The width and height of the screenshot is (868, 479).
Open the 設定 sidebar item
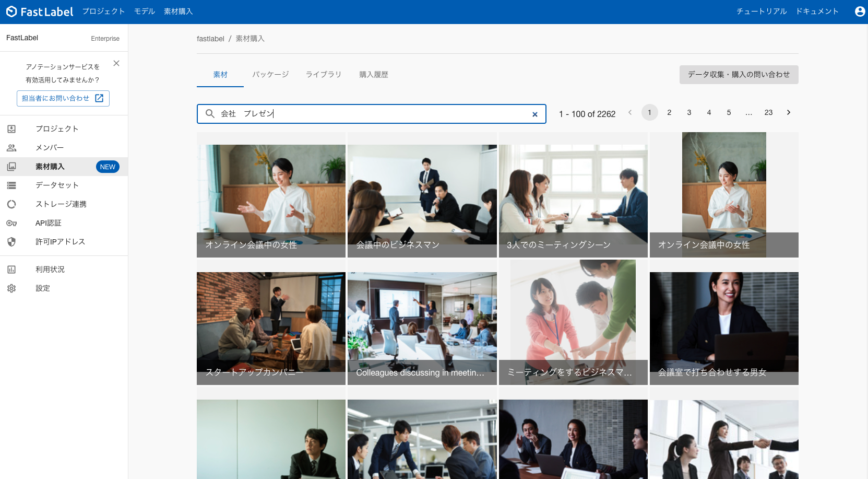[64, 288]
